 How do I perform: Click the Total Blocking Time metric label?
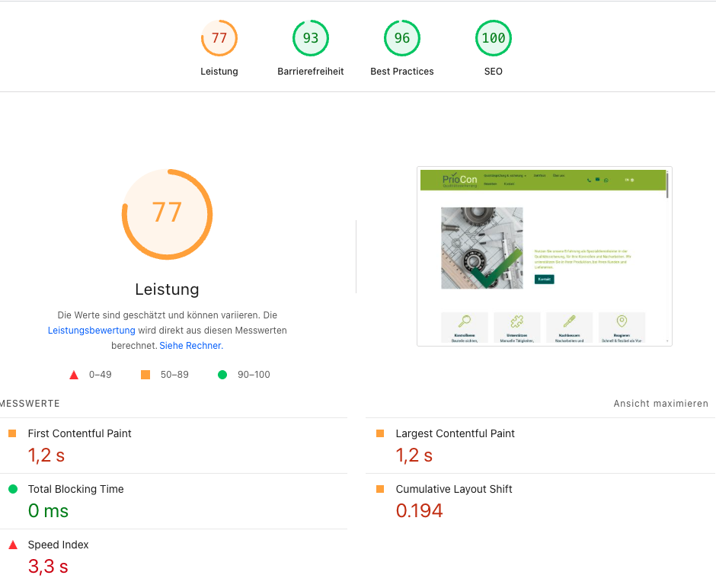(x=76, y=490)
